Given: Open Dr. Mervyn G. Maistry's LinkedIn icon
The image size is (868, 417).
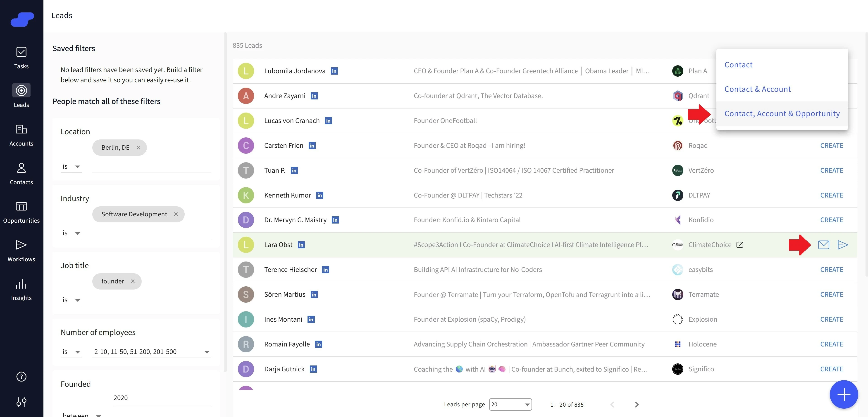Looking at the screenshot, I should click(x=335, y=220).
